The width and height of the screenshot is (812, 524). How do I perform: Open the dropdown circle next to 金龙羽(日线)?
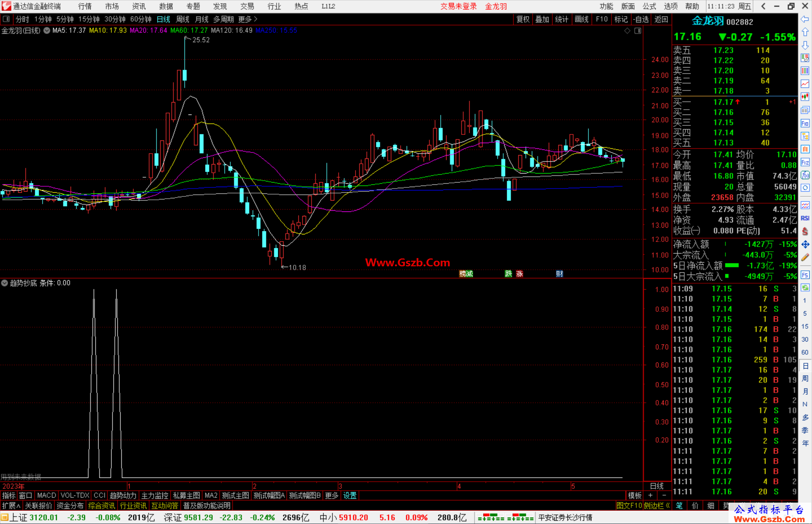[x=47, y=31]
